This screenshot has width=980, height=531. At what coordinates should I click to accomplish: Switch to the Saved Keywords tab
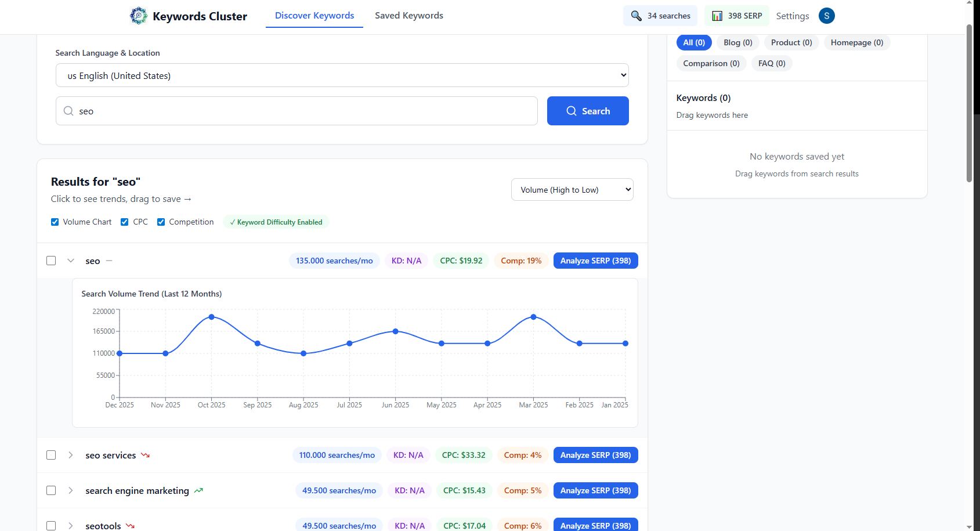pos(408,16)
